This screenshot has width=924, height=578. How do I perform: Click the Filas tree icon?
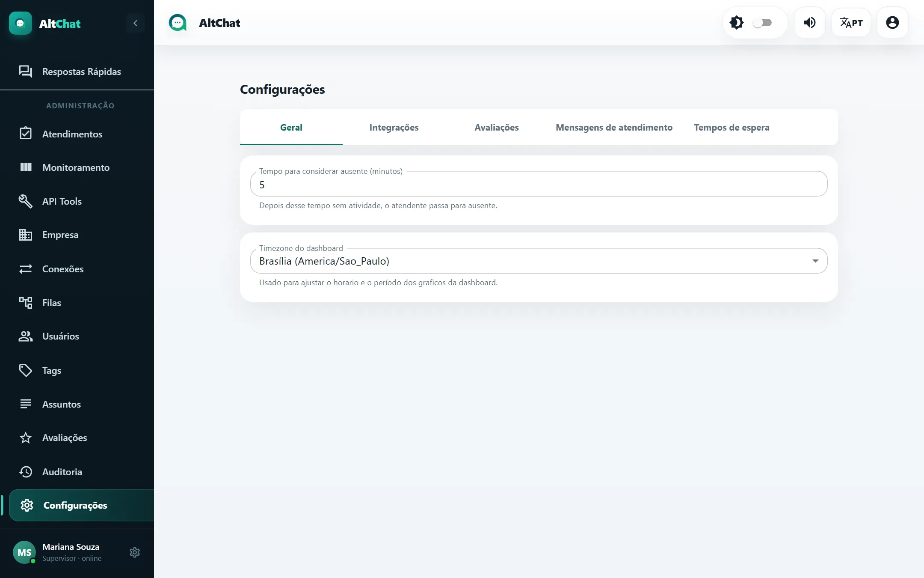point(26,303)
